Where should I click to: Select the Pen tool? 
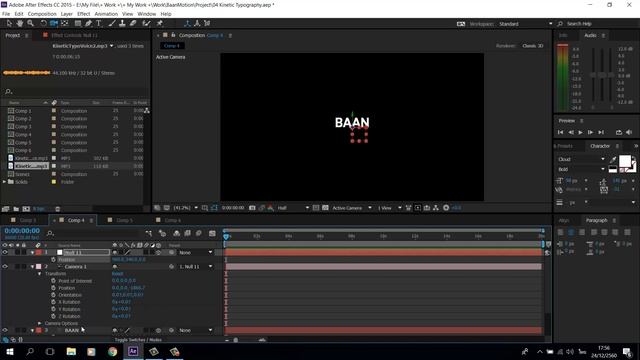pos(88,24)
